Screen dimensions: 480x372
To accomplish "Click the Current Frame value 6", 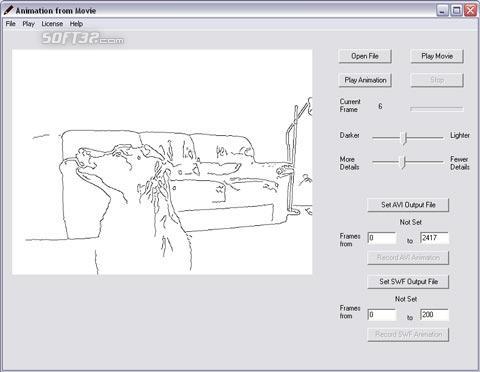I will tap(380, 106).
